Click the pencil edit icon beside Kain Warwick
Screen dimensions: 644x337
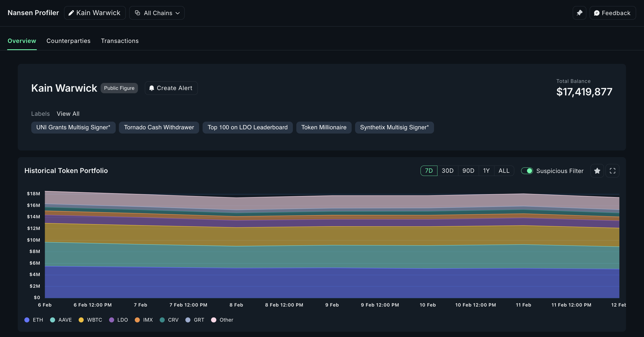pyautogui.click(x=71, y=13)
